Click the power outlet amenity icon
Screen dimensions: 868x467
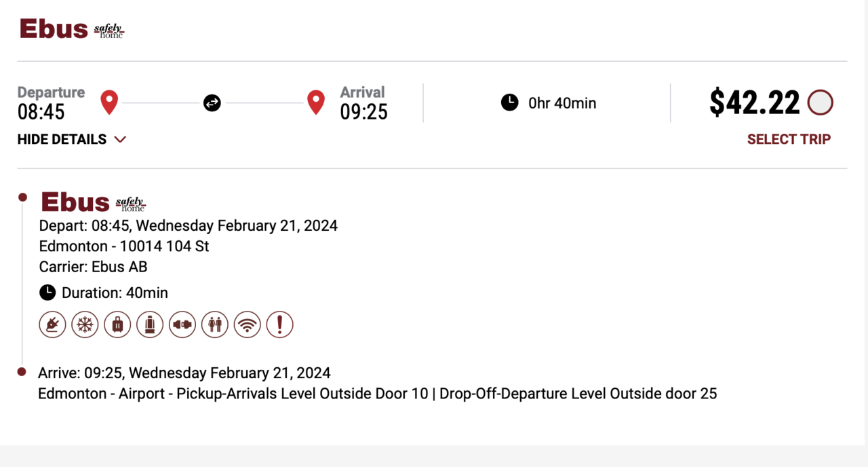point(53,324)
